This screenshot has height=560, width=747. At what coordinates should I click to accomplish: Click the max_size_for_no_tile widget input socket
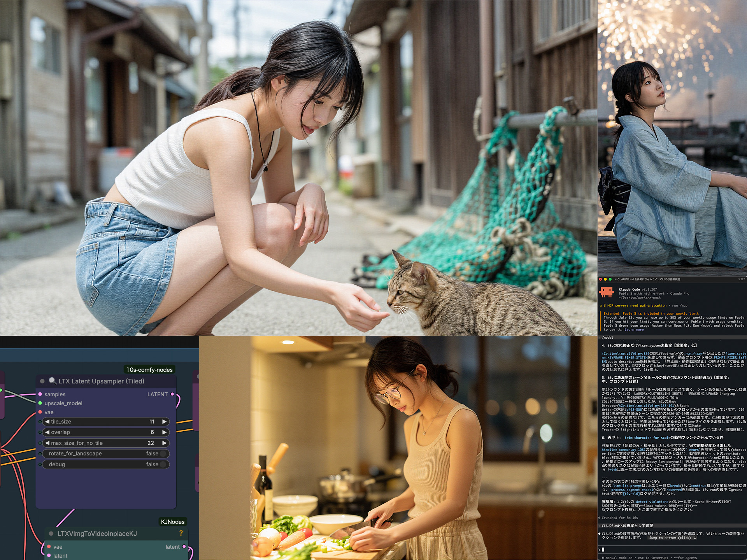tap(40, 443)
